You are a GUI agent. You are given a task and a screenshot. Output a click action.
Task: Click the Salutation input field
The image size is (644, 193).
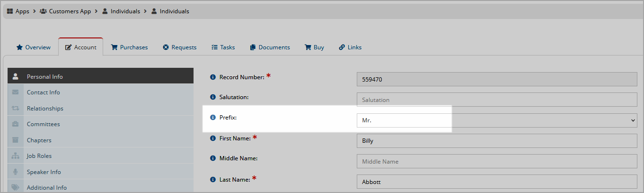pyautogui.click(x=497, y=100)
